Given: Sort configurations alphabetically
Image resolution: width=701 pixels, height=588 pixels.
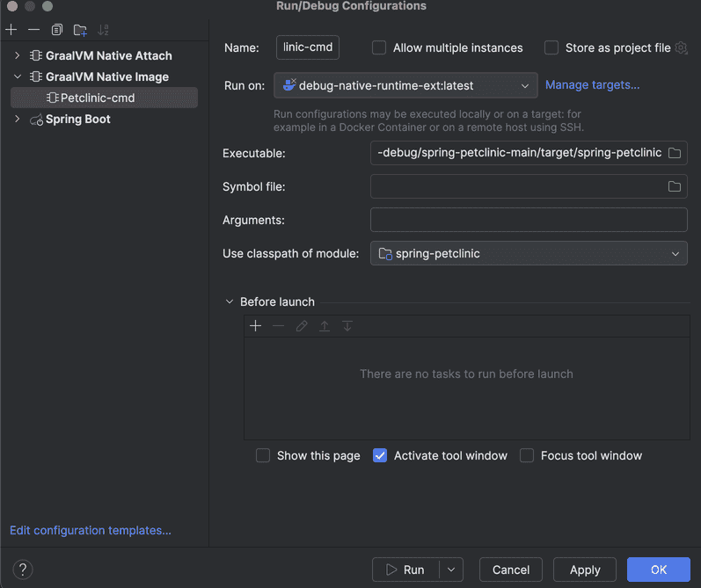Looking at the screenshot, I should coord(103,30).
